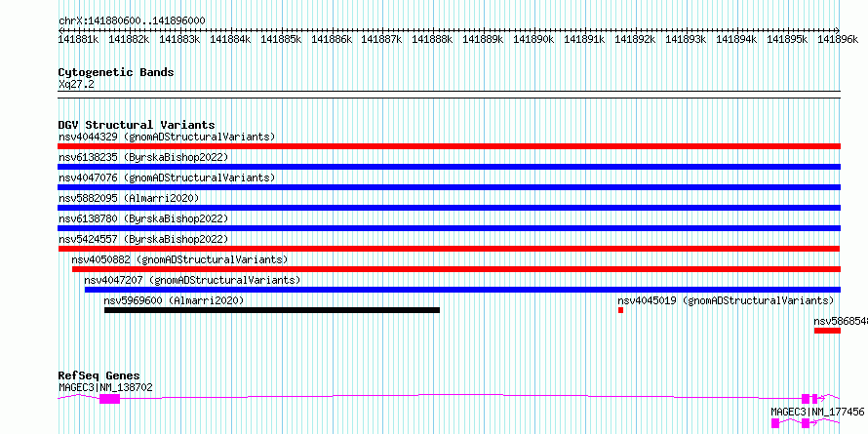Click the blue nsv6138780 variant bar
868x434 pixels.
449,228
